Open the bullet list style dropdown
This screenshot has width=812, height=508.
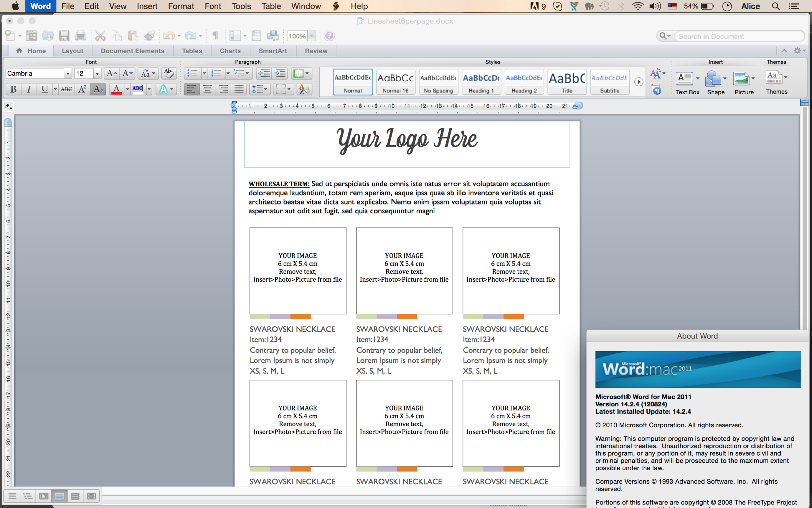pos(204,73)
